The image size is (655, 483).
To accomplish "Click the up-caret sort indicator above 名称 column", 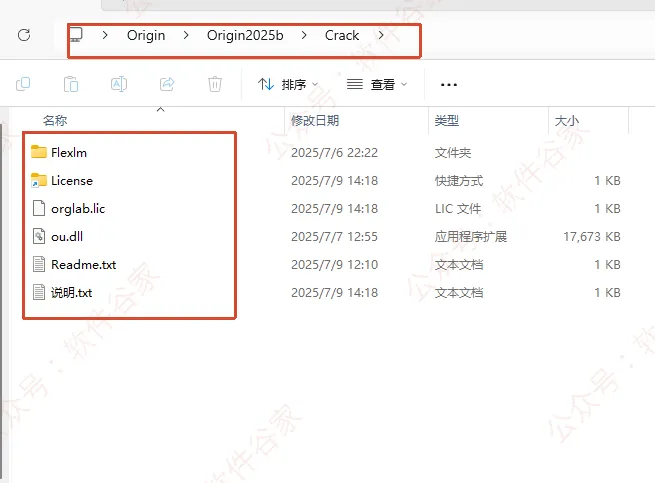I will 160,109.
